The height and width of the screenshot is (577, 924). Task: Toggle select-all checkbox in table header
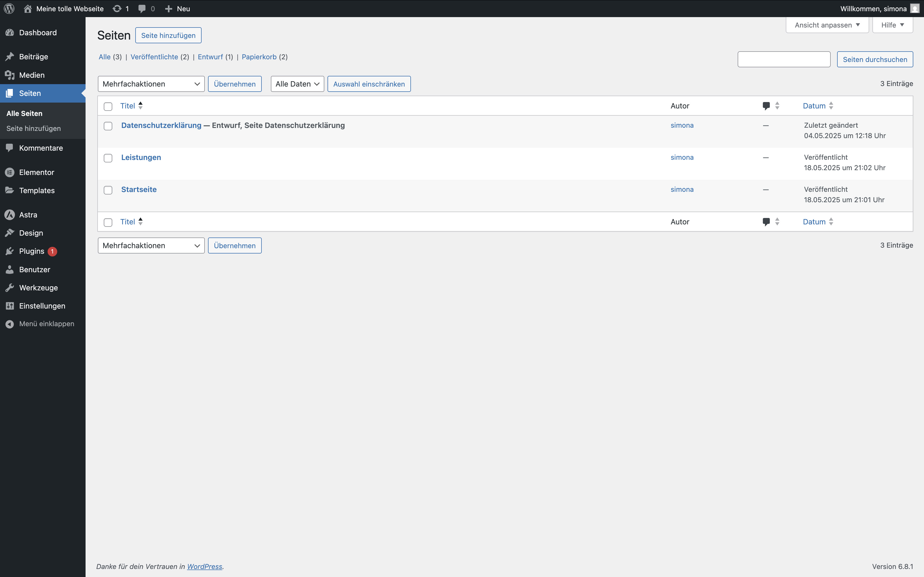point(108,107)
